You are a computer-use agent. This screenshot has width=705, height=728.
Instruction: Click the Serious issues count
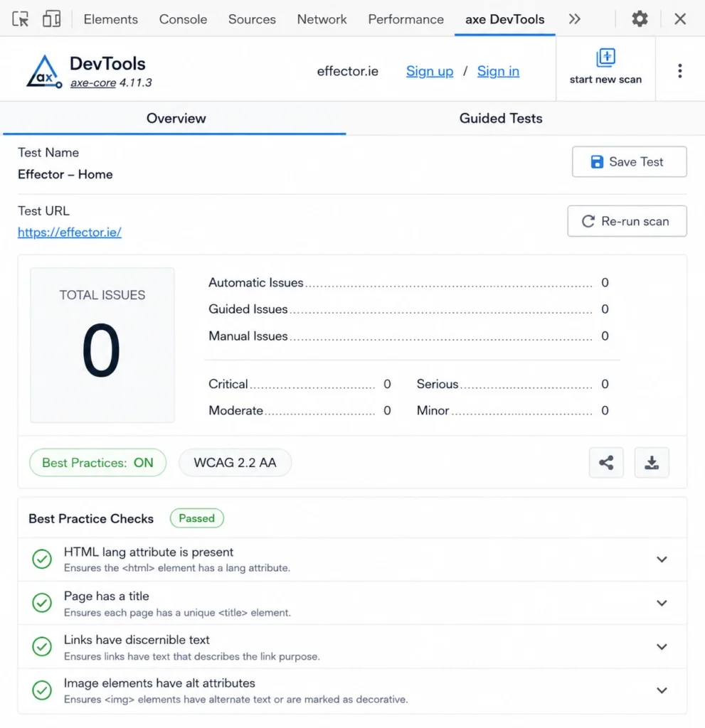click(605, 384)
